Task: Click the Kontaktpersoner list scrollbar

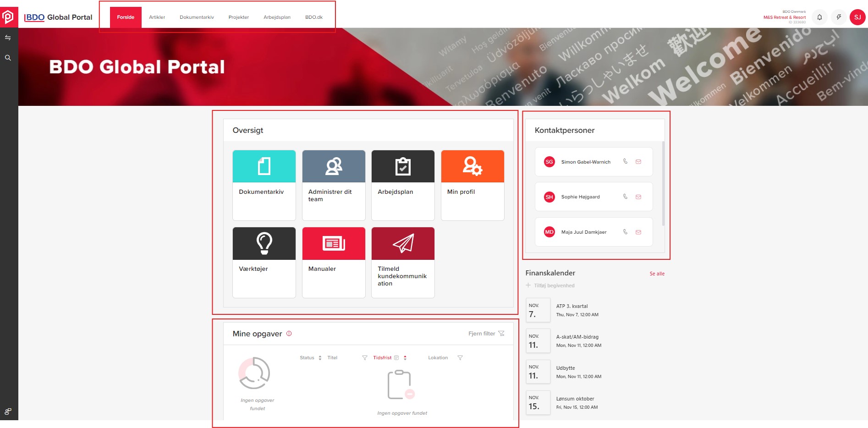Action: 663,183
